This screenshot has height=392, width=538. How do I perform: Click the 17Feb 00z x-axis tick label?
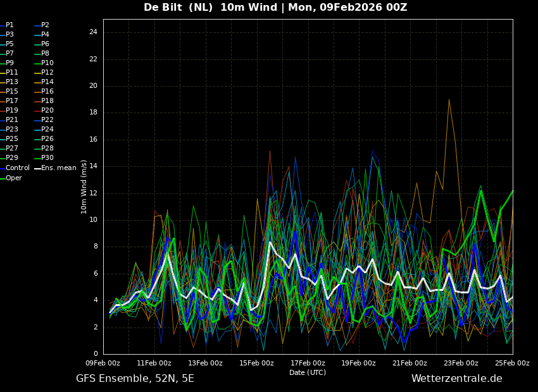click(308, 363)
